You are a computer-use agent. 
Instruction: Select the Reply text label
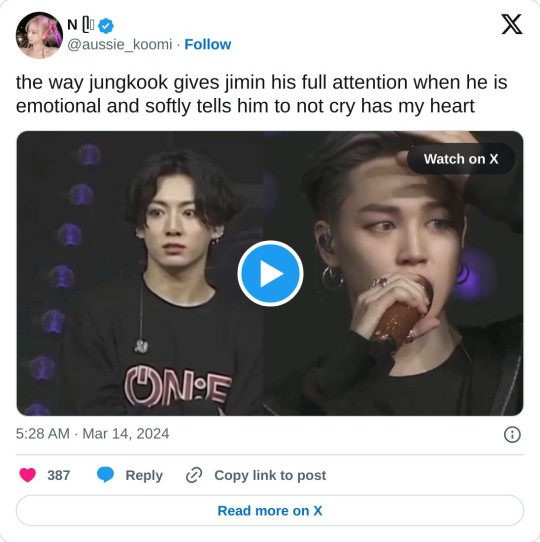[x=144, y=475]
